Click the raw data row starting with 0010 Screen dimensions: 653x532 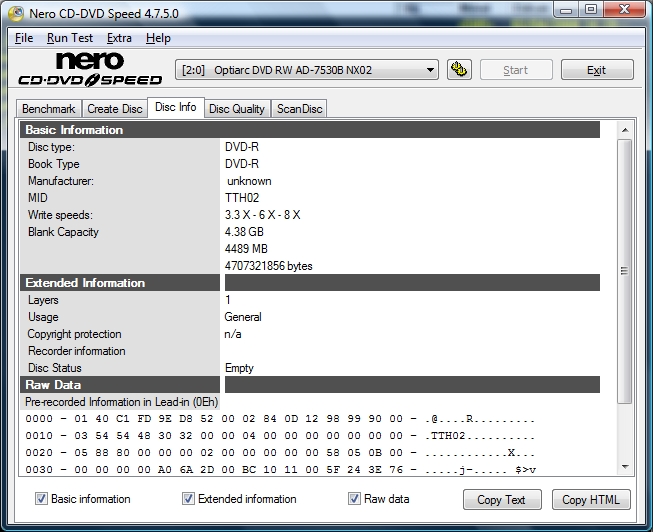pos(280,436)
